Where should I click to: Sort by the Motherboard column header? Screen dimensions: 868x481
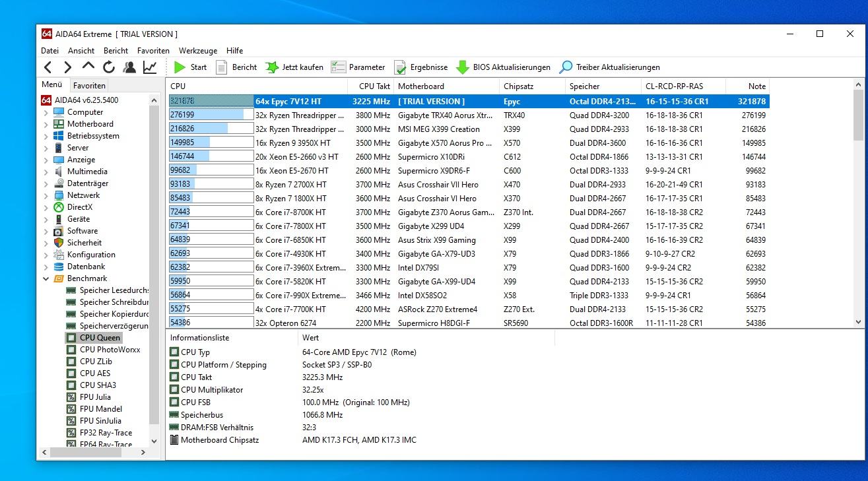447,86
